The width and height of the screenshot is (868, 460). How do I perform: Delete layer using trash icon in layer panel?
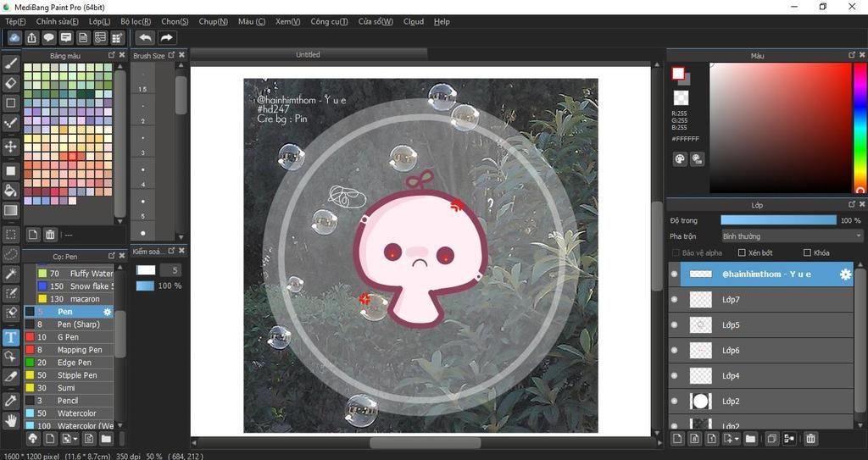(x=810, y=439)
